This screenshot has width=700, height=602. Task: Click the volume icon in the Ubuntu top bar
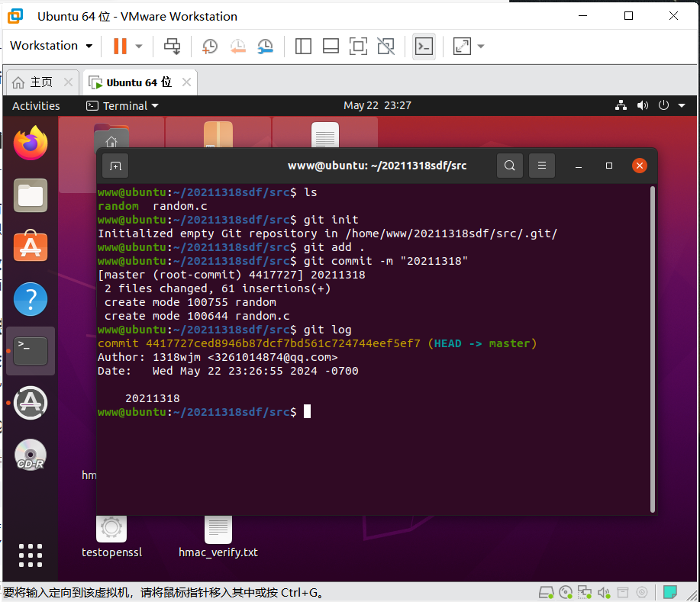click(643, 106)
